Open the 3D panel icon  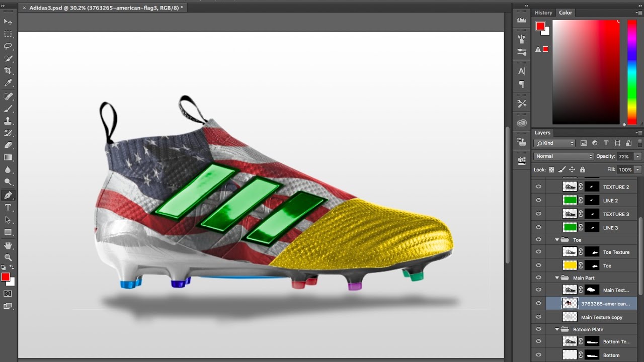(x=522, y=160)
